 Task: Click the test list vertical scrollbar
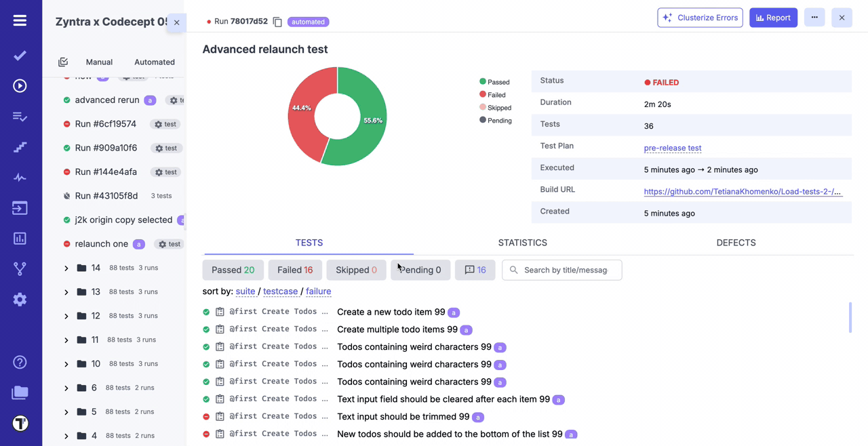point(850,318)
